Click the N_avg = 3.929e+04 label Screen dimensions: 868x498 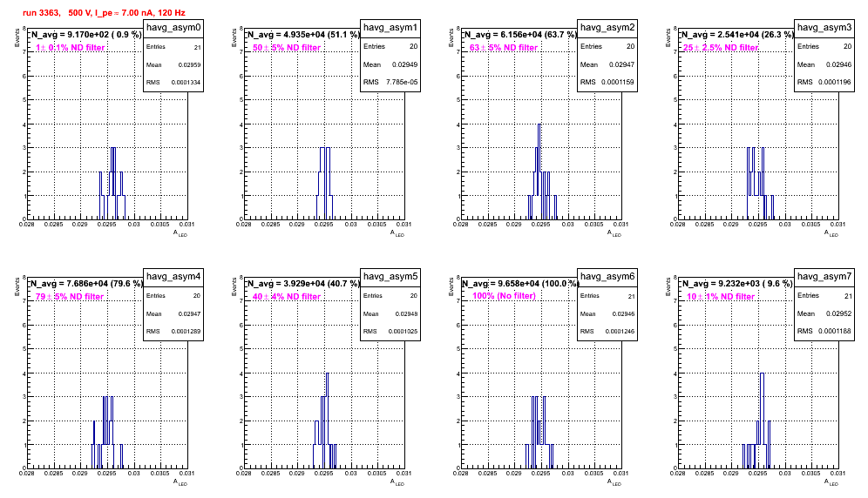[302, 284]
